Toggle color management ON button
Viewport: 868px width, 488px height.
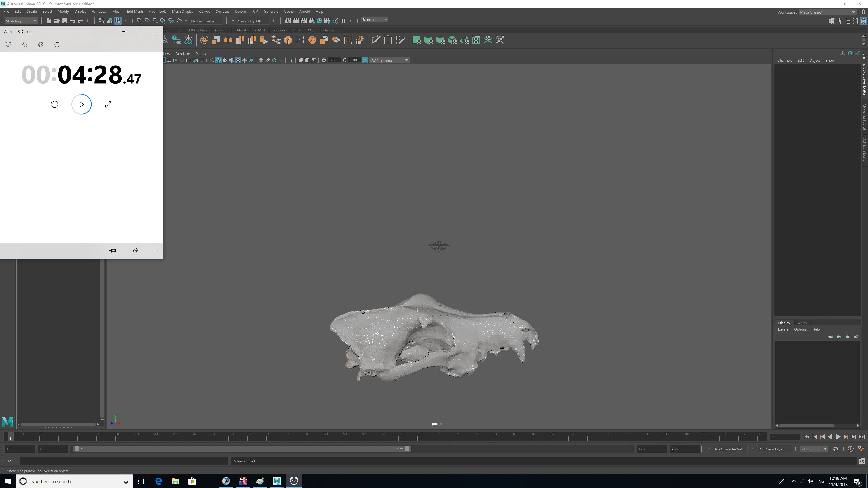click(x=365, y=60)
